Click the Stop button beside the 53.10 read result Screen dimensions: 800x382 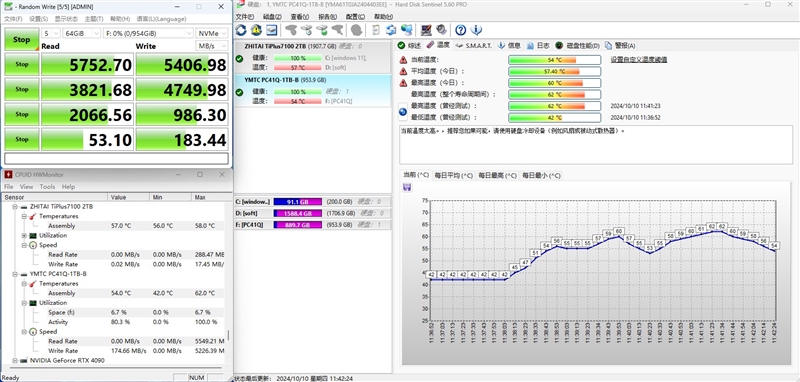[21, 139]
